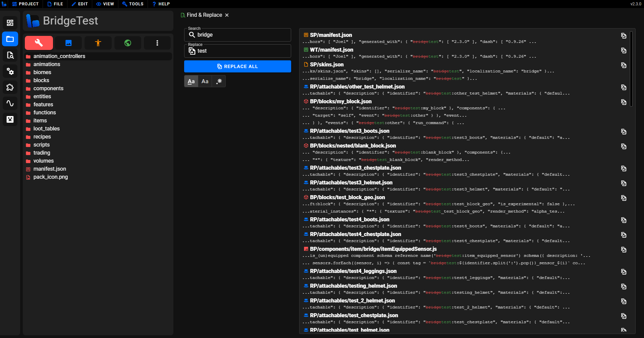Screen dimensions: 644x338
Task: Click the compiler gears sidebar icon
Action: 10,71
